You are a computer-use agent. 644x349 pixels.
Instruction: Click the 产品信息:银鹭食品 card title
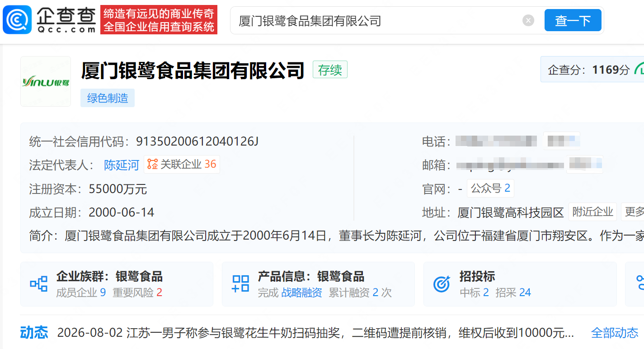pos(311,276)
